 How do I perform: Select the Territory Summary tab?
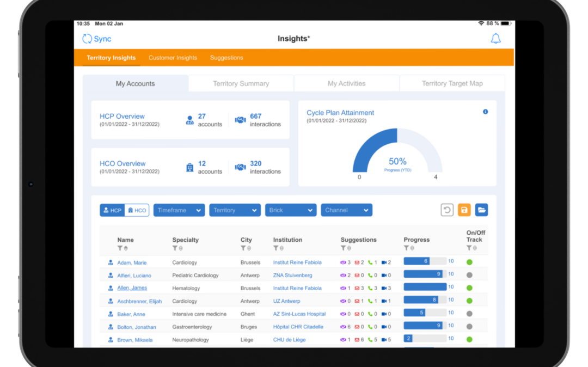click(241, 84)
